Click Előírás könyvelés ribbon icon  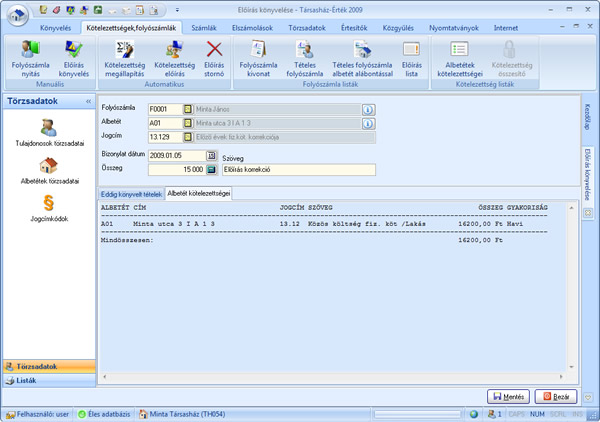click(x=73, y=58)
